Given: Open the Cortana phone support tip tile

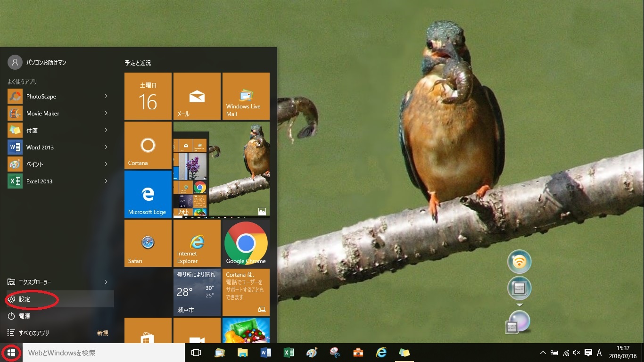Looking at the screenshot, I should pyautogui.click(x=246, y=292).
